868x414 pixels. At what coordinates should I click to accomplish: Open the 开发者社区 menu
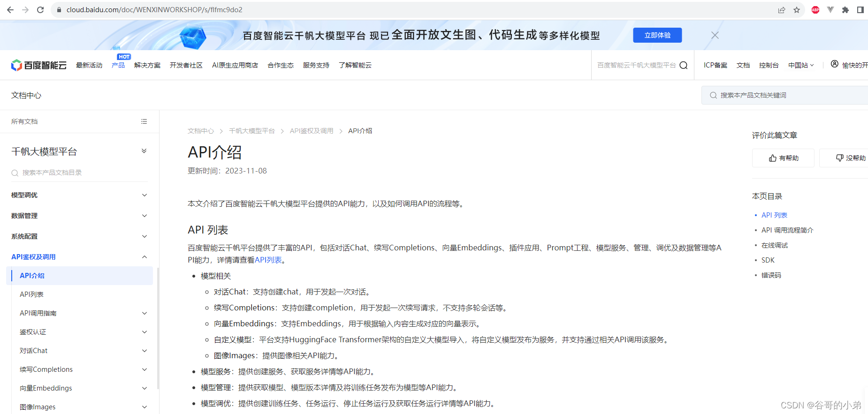click(186, 65)
